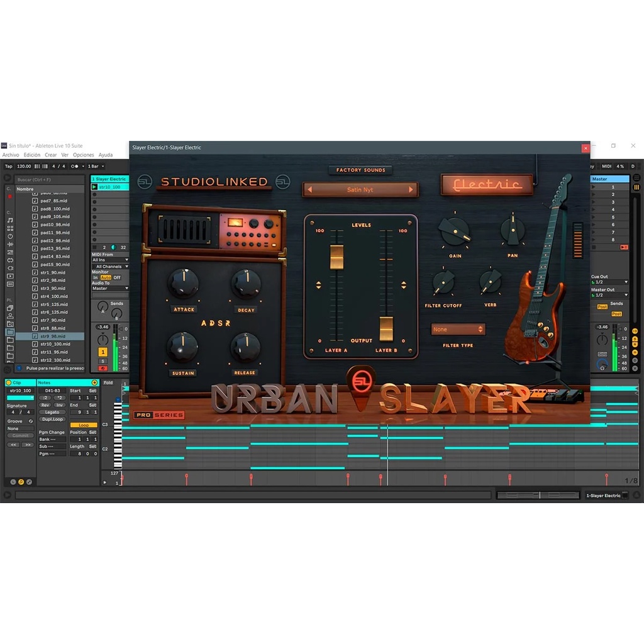Image resolution: width=644 pixels, height=644 pixels.
Task: Open the metronome settings dropdown arrow
Action: click(83, 166)
